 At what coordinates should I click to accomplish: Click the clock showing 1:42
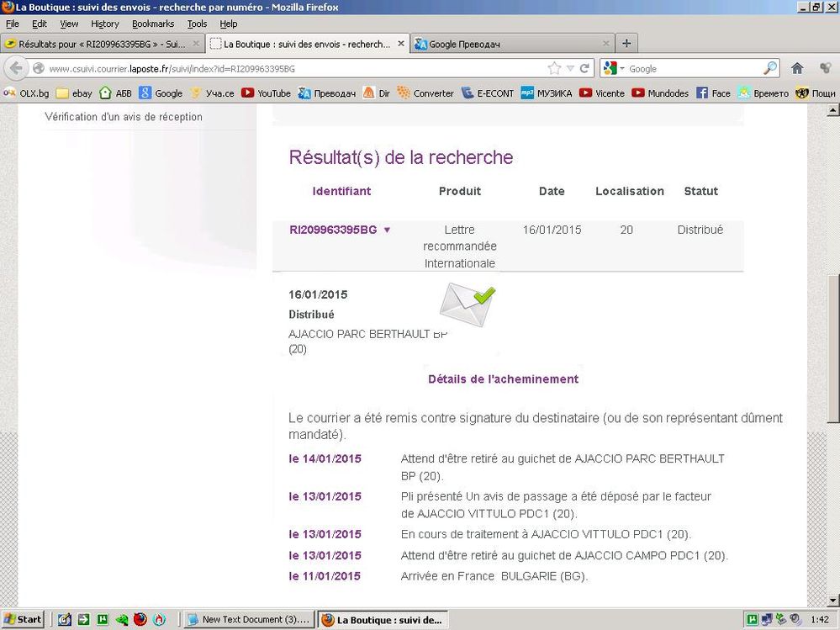pos(820,619)
